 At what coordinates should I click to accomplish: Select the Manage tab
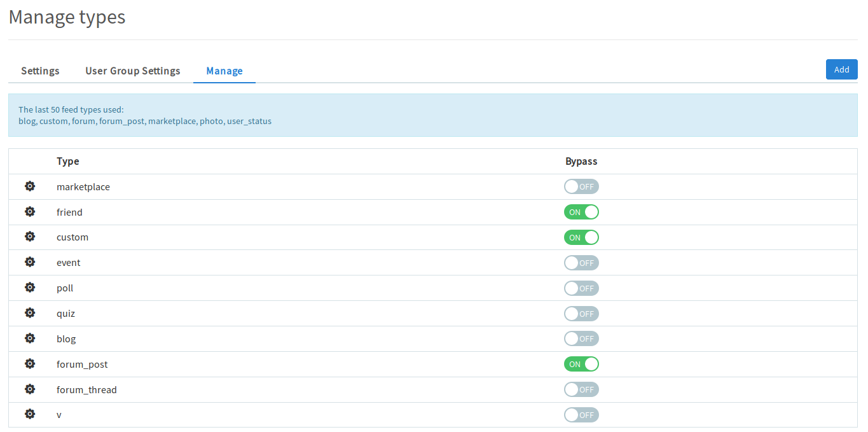pyautogui.click(x=224, y=71)
